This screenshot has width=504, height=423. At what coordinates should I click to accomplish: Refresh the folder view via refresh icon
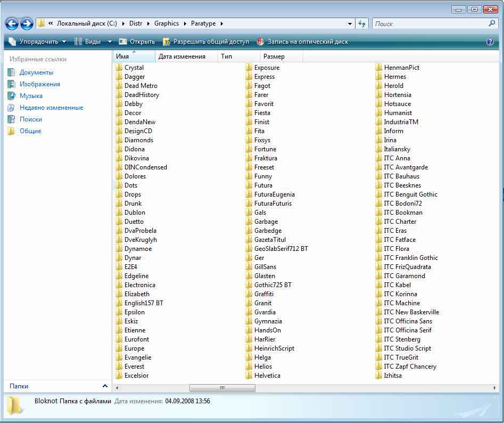(361, 23)
